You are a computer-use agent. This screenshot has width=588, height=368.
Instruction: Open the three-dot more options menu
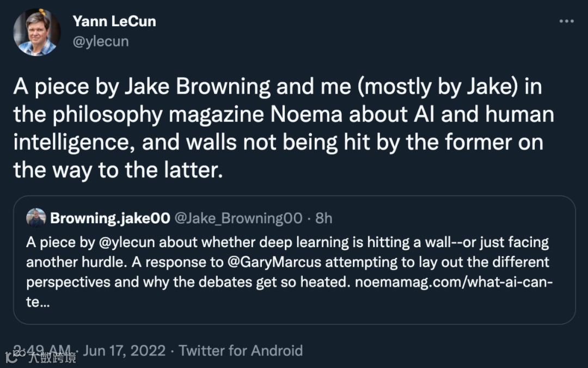tap(567, 21)
